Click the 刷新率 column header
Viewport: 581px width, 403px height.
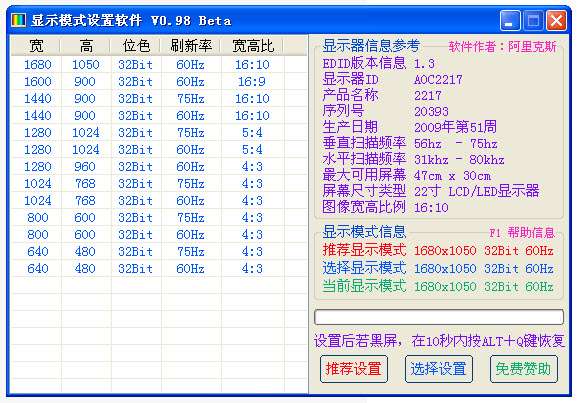[x=191, y=46]
